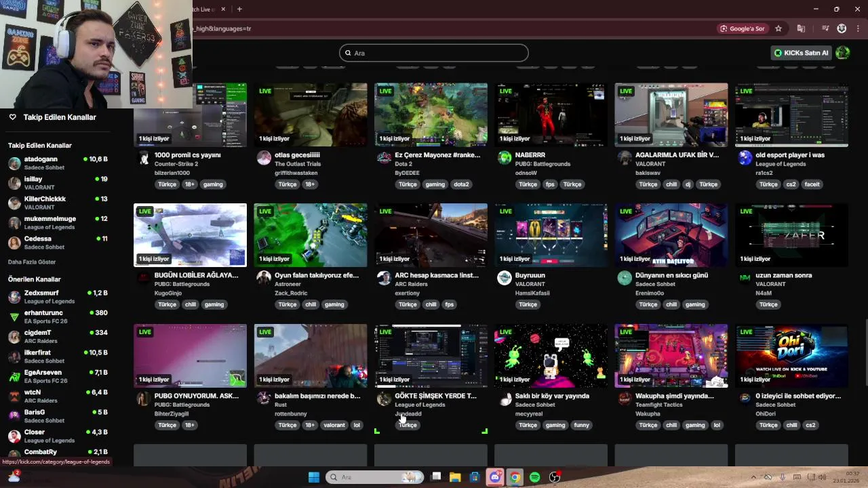The width and height of the screenshot is (868, 488).
Task: Open ilkerfirat in recommended channels
Action: (x=58, y=357)
